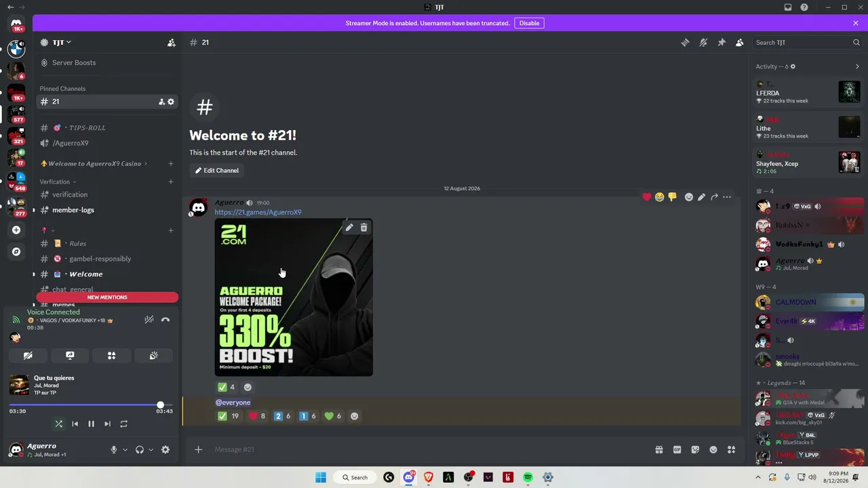Image resolution: width=868 pixels, height=488 pixels.
Task: Open attachment plus menu in message bar
Action: click(198, 449)
